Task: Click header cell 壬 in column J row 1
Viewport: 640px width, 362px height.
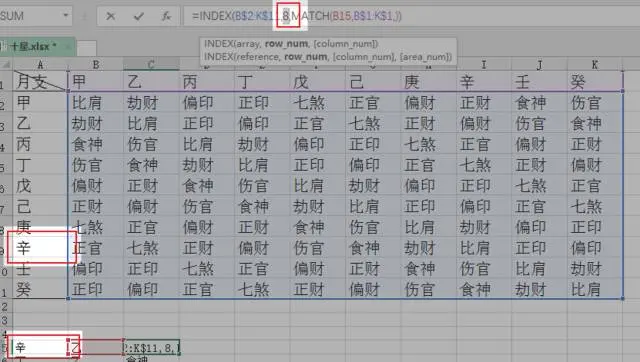Action: tap(539, 82)
